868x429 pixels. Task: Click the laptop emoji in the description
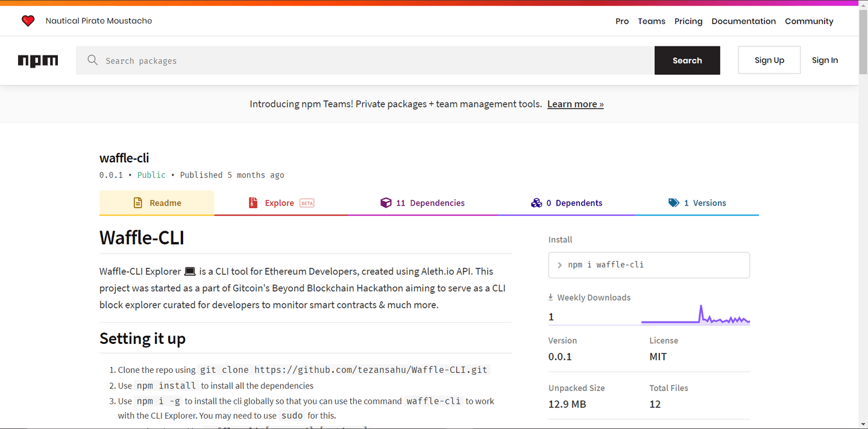(x=190, y=272)
